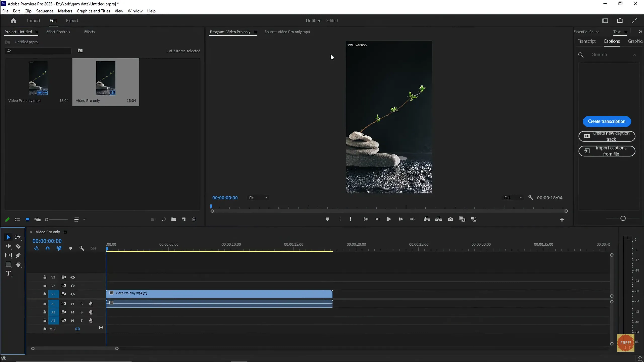
Task: Switch to the Export workspace tab
Action: (72, 21)
